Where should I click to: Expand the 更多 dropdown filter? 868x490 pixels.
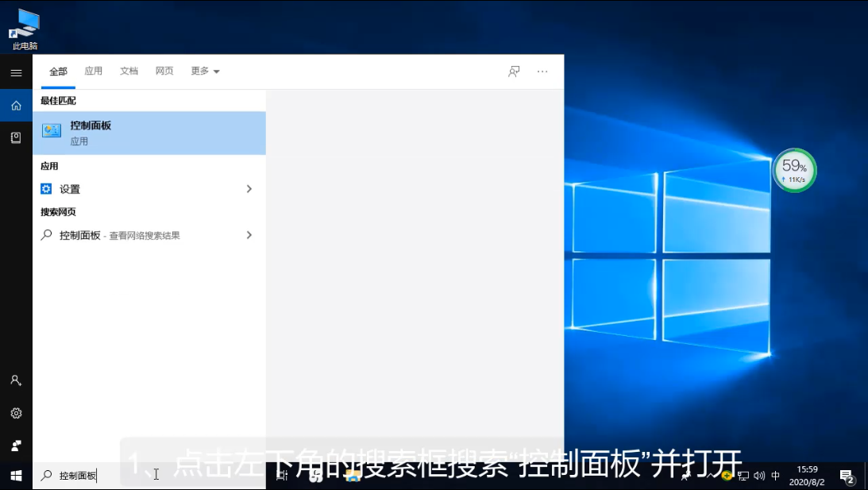click(205, 71)
